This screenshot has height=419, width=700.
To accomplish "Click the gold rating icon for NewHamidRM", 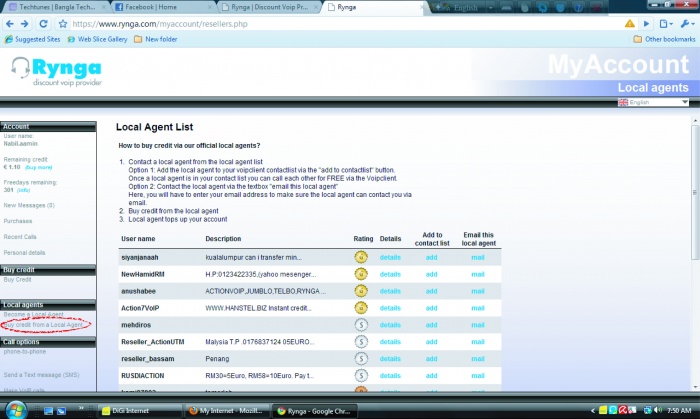I will pos(361,274).
